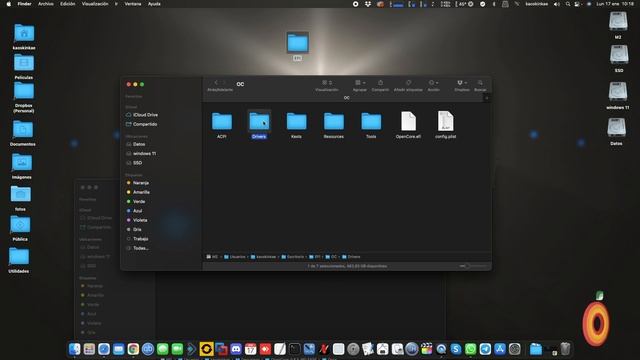This screenshot has width=640, height=360.
Task: Select the Gris tag in sidebar
Action: (134, 230)
